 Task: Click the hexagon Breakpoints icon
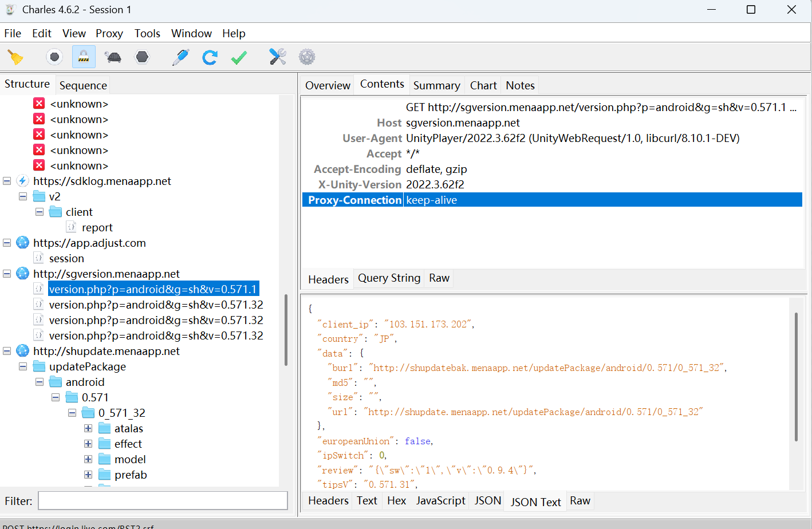pyautogui.click(x=142, y=57)
